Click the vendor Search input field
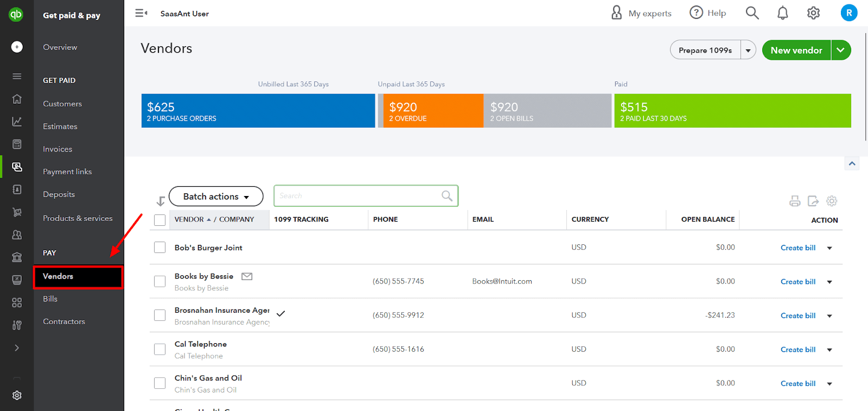 click(x=366, y=196)
